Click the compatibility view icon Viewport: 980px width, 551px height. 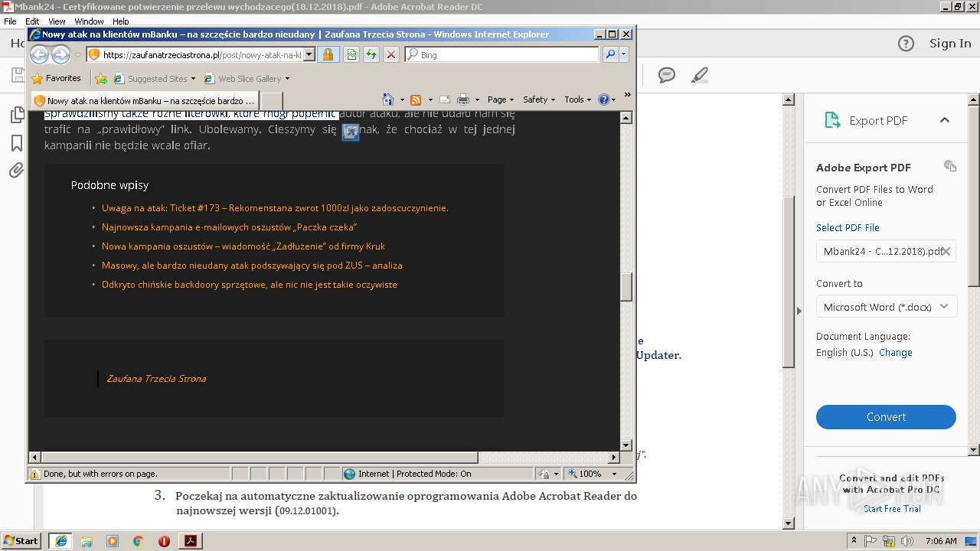coord(351,54)
